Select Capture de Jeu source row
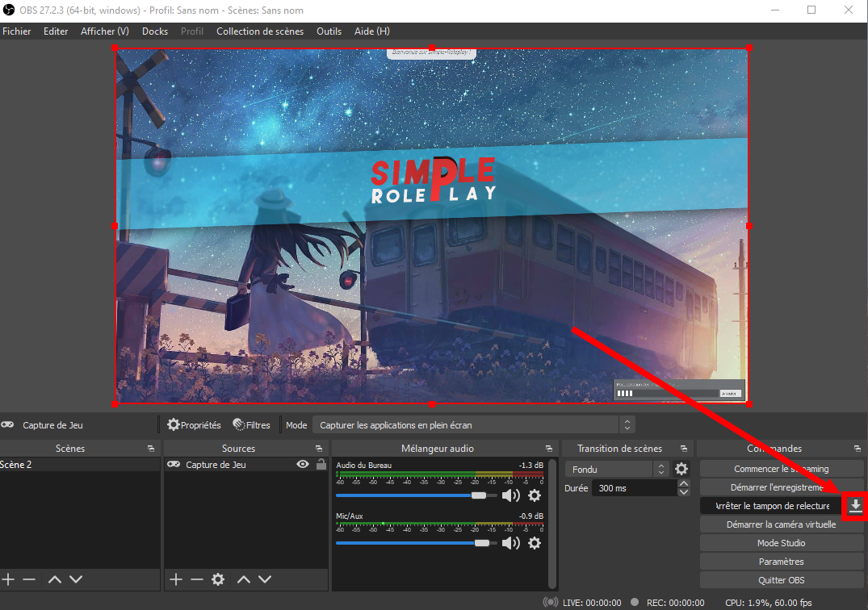 tap(246, 465)
